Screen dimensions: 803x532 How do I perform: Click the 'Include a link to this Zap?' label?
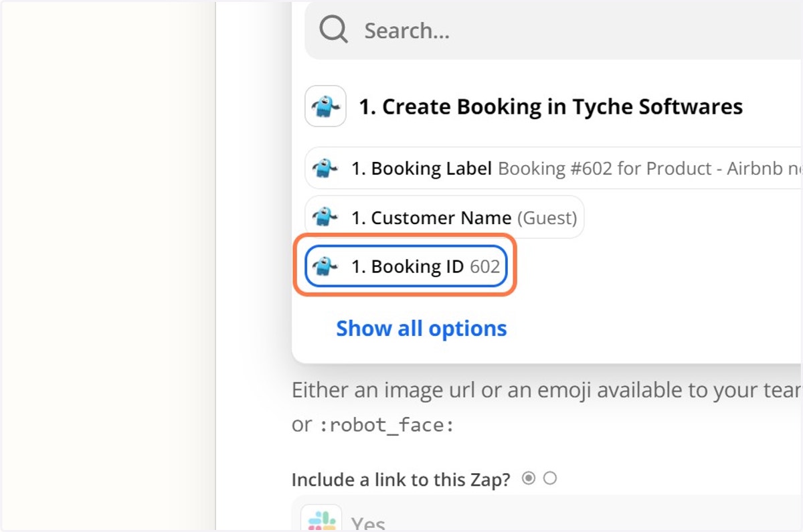401,480
